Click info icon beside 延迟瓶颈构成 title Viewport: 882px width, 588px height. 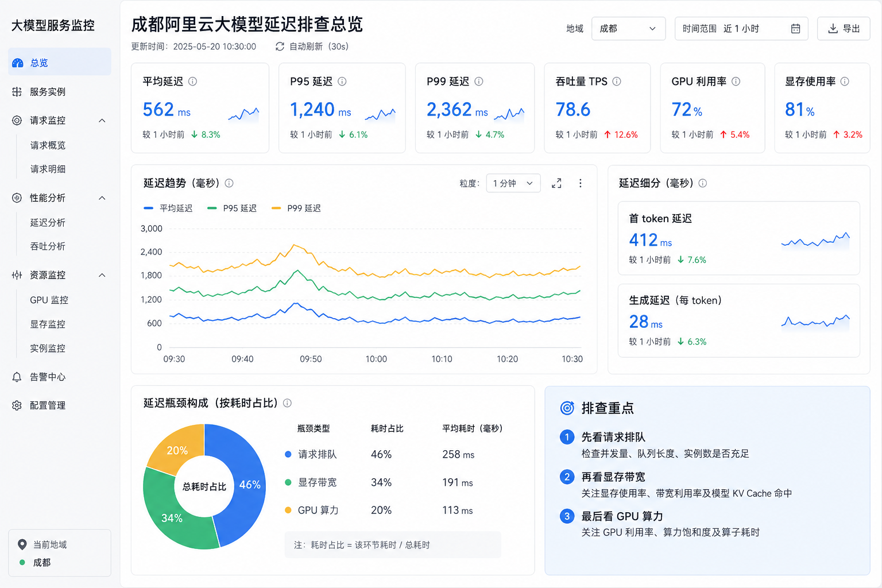pos(288,403)
